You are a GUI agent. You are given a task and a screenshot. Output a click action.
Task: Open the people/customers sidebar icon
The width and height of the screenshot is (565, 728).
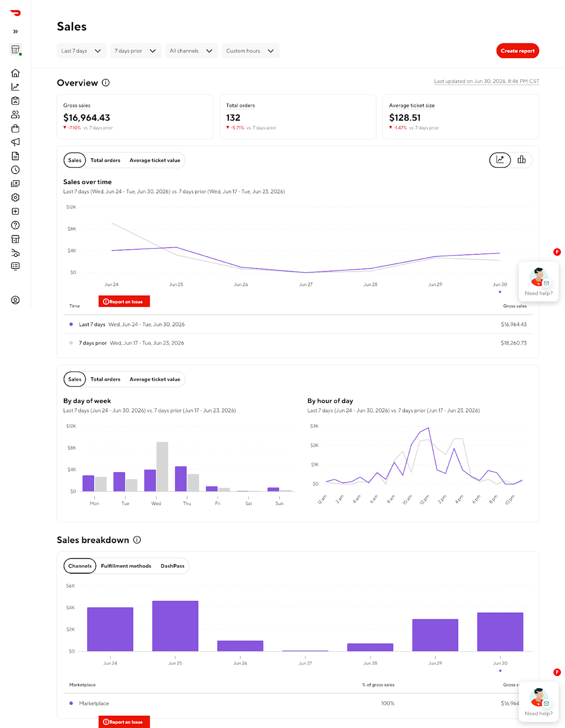tap(16, 114)
